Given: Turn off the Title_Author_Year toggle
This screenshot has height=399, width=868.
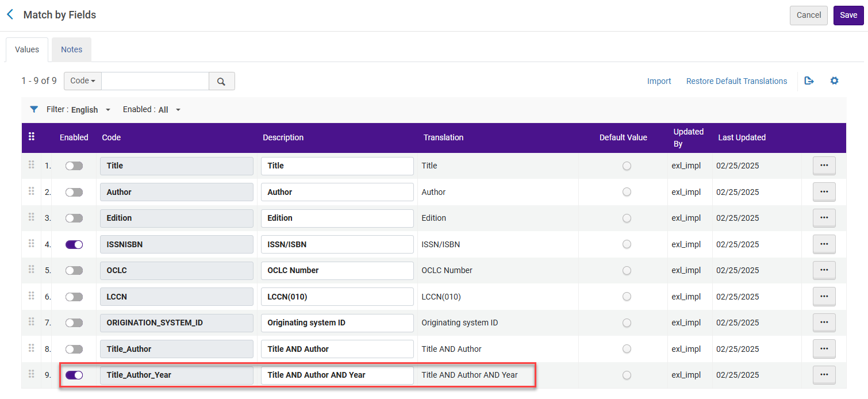Looking at the screenshot, I should click(x=74, y=375).
